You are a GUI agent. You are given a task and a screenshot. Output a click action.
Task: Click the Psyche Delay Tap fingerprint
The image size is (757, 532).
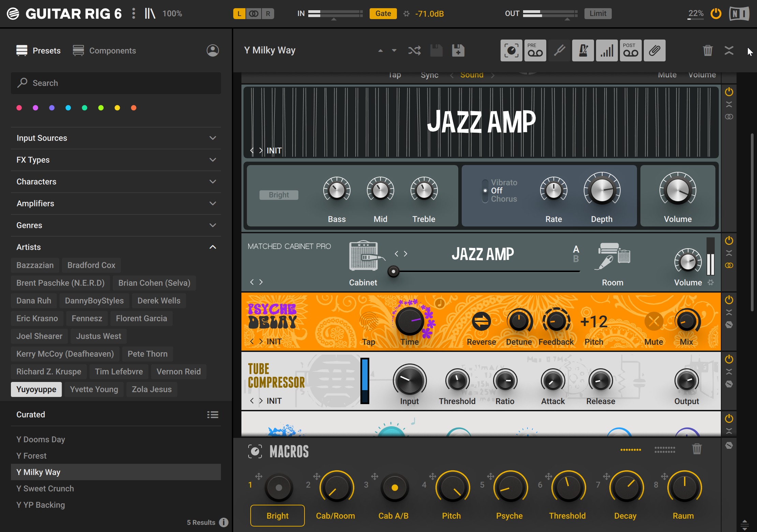tap(369, 321)
